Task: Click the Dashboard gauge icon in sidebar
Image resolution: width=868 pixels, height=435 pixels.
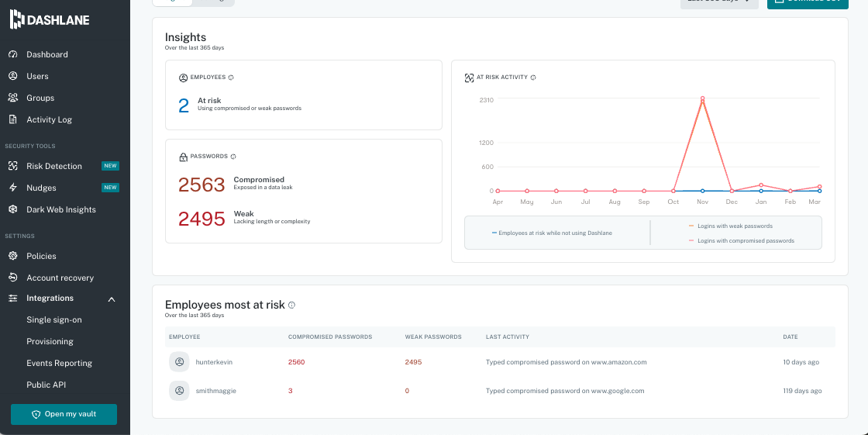Action: coord(13,54)
